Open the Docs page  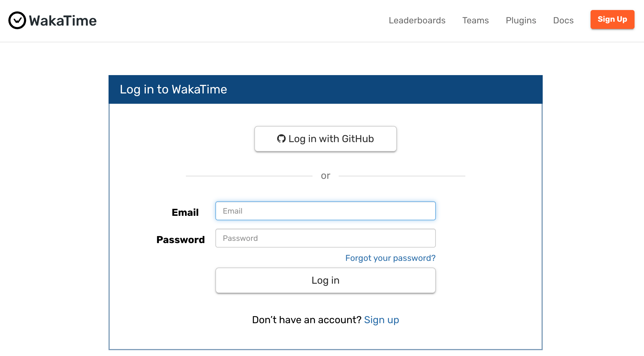point(563,20)
